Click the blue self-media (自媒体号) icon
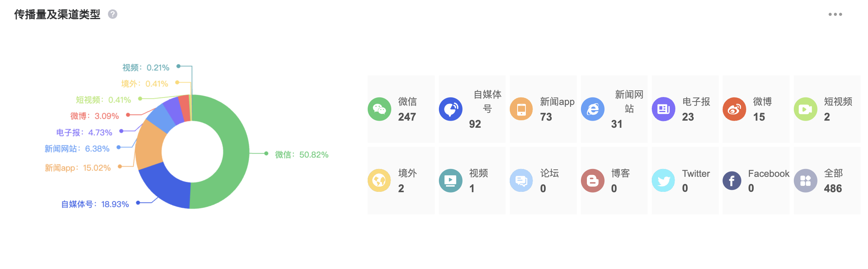Viewport: 868px width, 269px height. coord(450,109)
